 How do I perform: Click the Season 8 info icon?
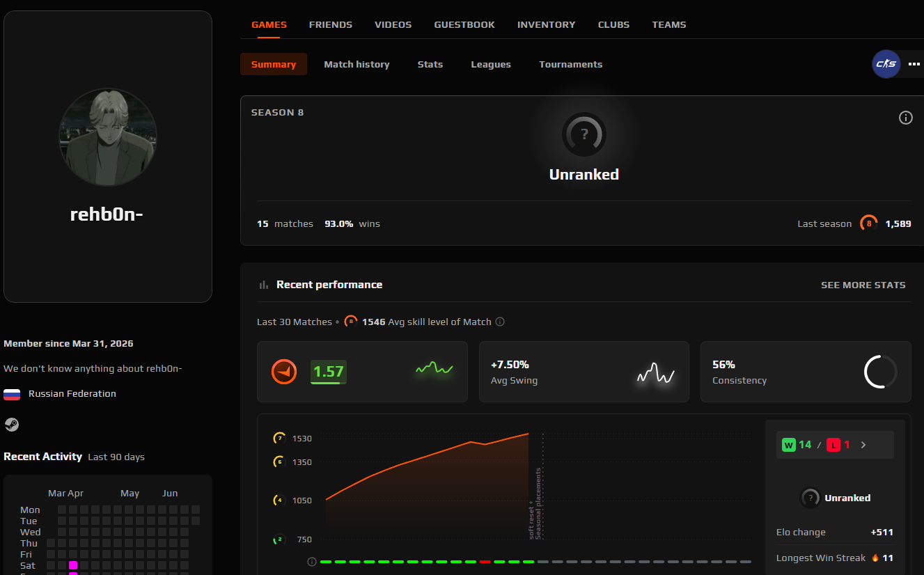click(906, 118)
